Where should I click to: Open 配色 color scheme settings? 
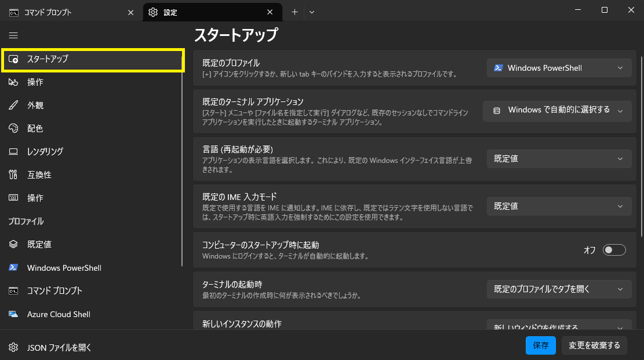[35, 129]
